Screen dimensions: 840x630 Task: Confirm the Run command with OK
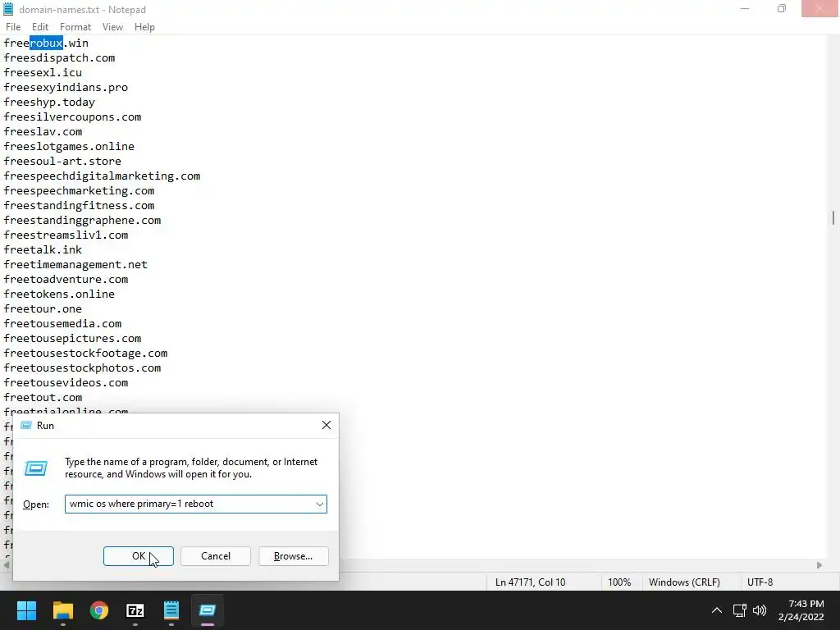pyautogui.click(x=138, y=556)
